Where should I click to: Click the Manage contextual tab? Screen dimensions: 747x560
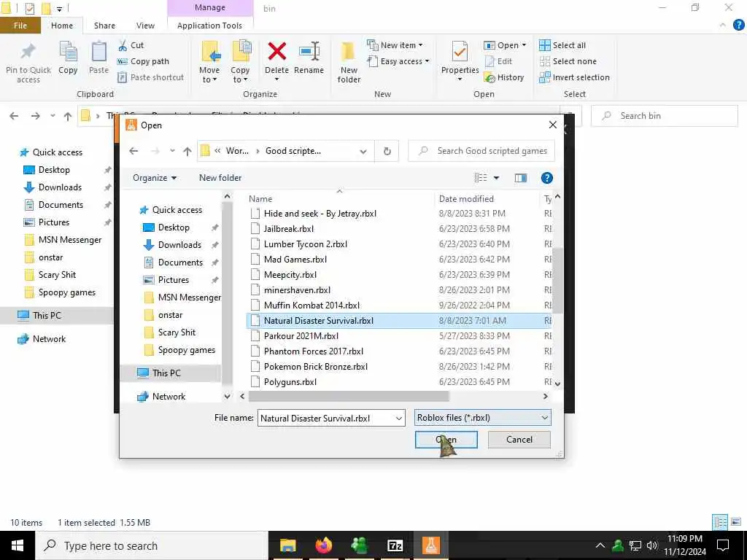click(210, 7)
